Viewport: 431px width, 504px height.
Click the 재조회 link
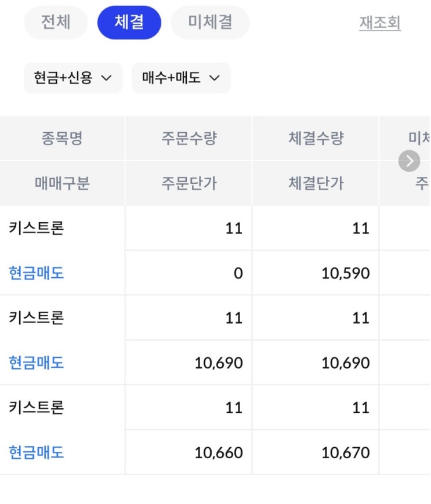[379, 23]
